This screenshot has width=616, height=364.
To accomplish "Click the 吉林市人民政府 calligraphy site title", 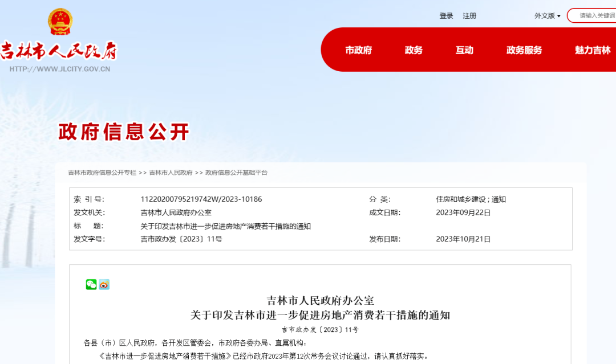I will point(59,51).
